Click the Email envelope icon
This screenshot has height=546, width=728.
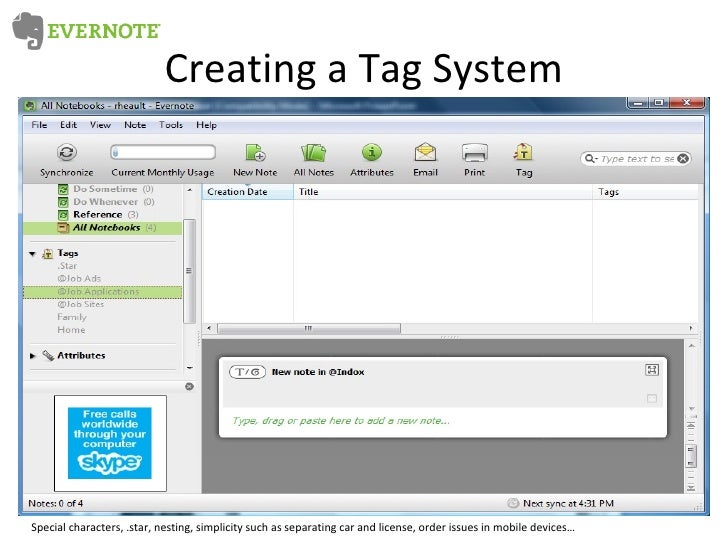(425, 152)
